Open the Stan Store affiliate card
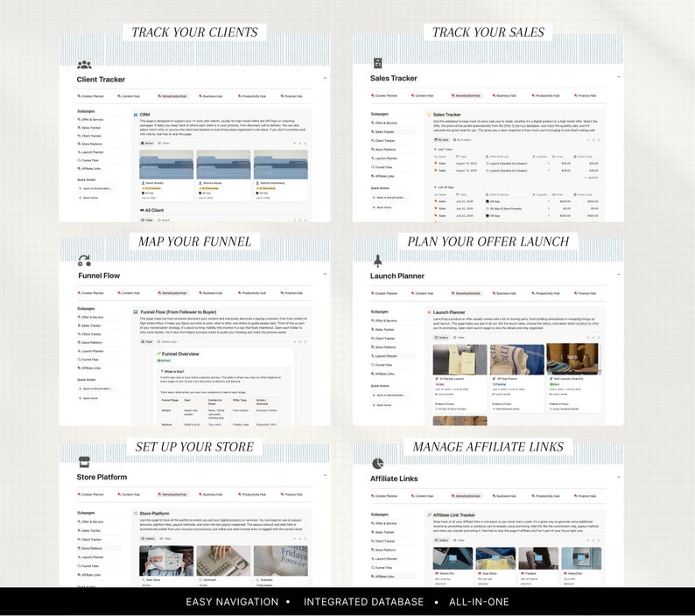 point(495,566)
